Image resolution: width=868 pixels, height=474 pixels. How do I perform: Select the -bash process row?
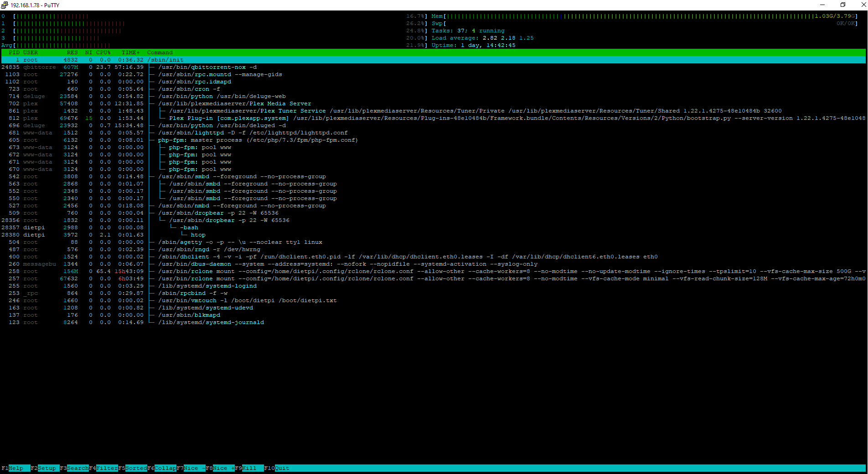(434, 227)
